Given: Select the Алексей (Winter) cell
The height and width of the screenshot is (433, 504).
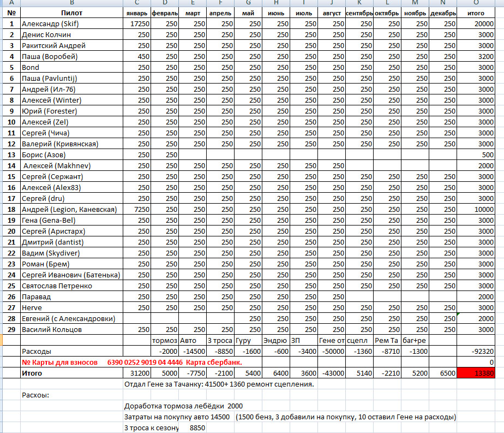Looking at the screenshot, I should pyautogui.click(x=71, y=100).
